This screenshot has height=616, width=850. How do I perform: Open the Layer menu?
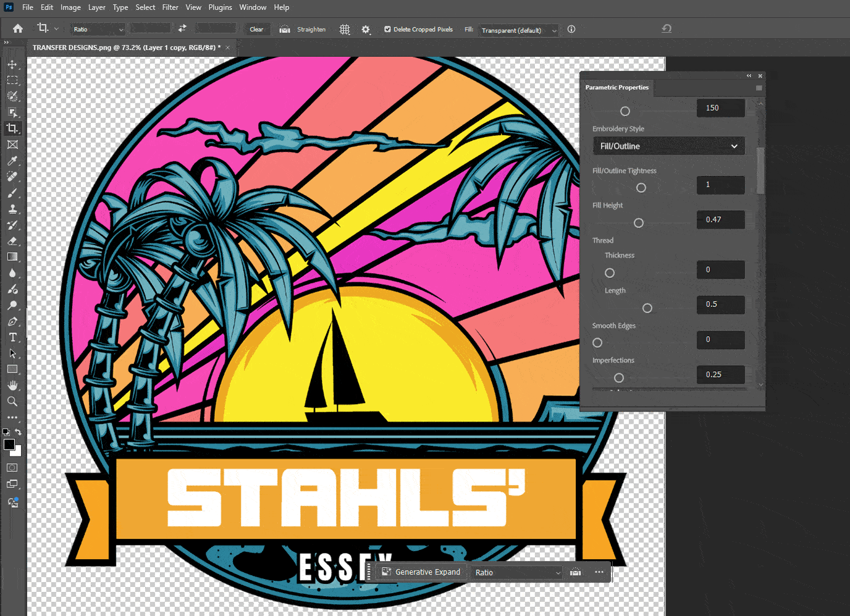[x=96, y=7]
